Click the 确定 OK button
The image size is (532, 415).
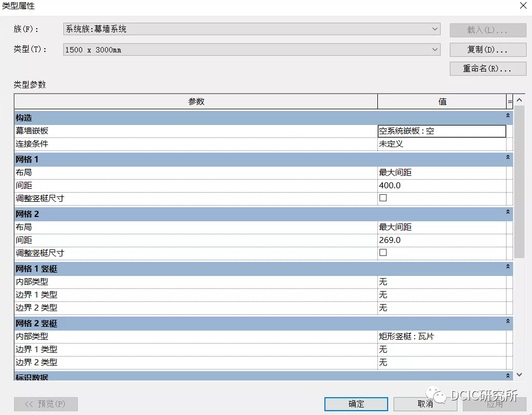pyautogui.click(x=356, y=404)
